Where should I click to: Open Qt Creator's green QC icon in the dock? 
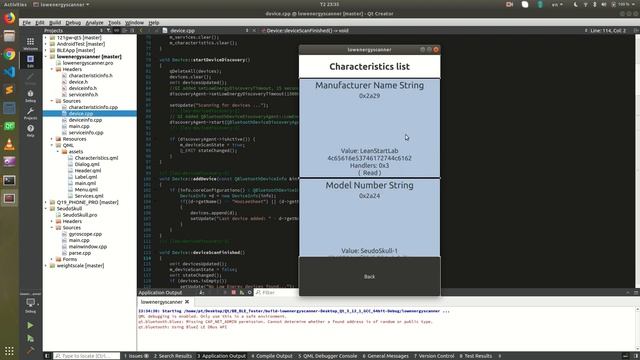9,126
